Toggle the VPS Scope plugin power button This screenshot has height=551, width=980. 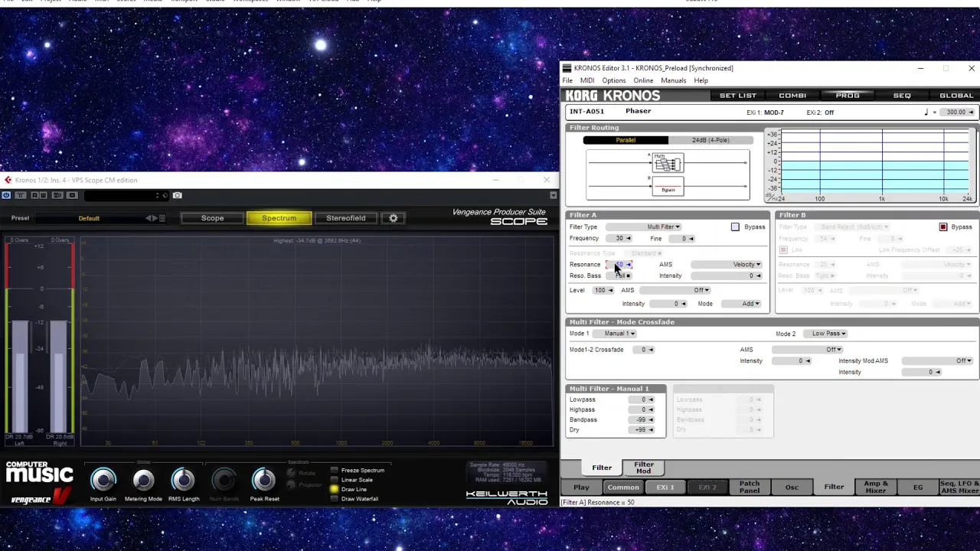[6, 195]
